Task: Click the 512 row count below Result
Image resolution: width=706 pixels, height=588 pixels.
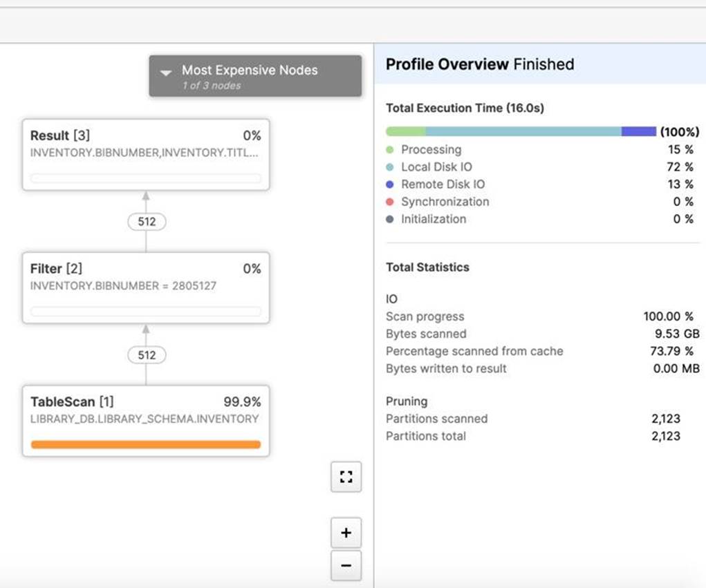Action: coord(147,222)
